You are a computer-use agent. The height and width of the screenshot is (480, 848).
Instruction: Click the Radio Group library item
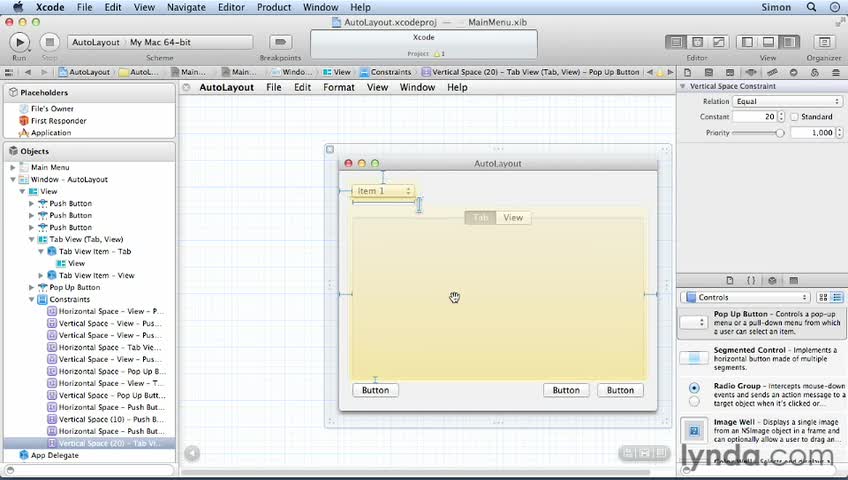click(x=763, y=395)
